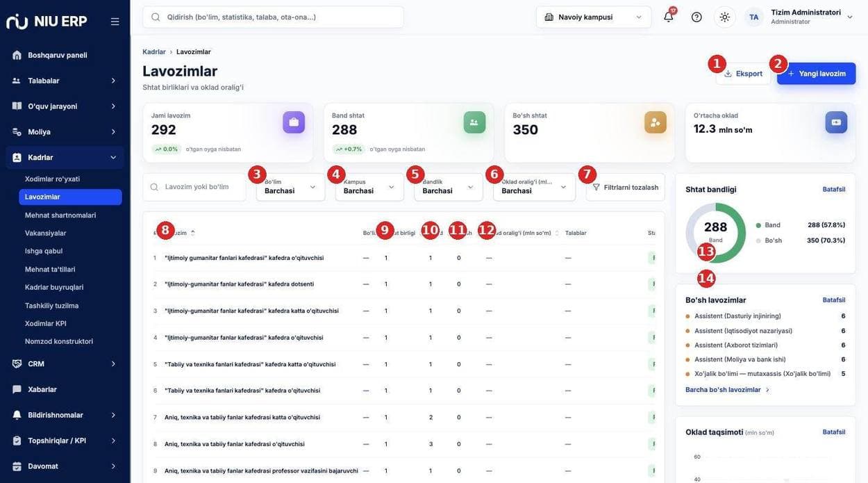Open Vakansiyalar submenu item
Screen dimensions: 868x483
(x=70, y=233)
